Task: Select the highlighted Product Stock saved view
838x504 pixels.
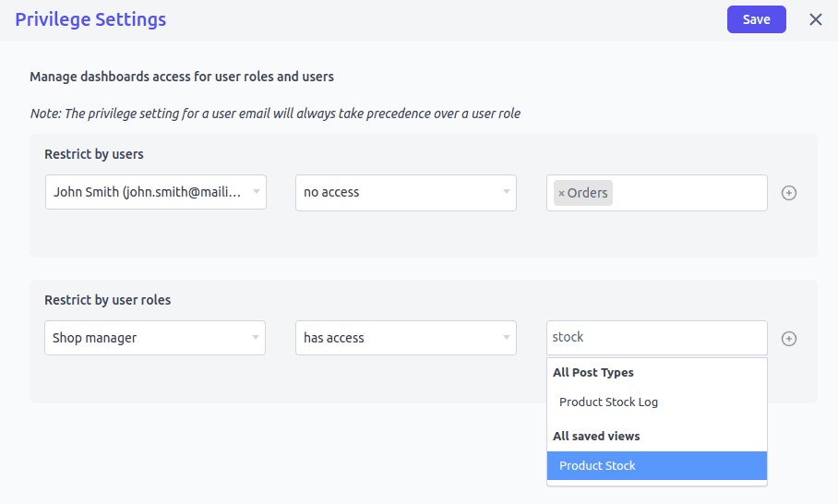Action: (657, 465)
